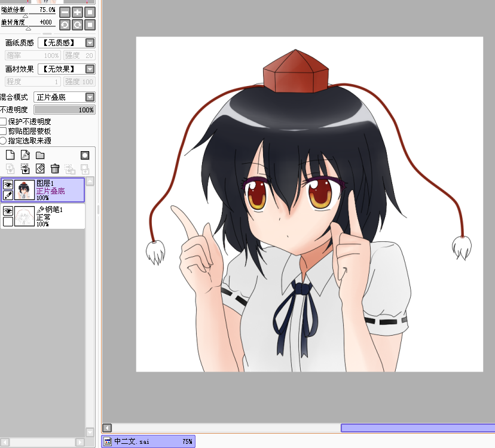495x448 pixels.
Task: Click the layer list scroll up arrow
Action: pos(90,181)
